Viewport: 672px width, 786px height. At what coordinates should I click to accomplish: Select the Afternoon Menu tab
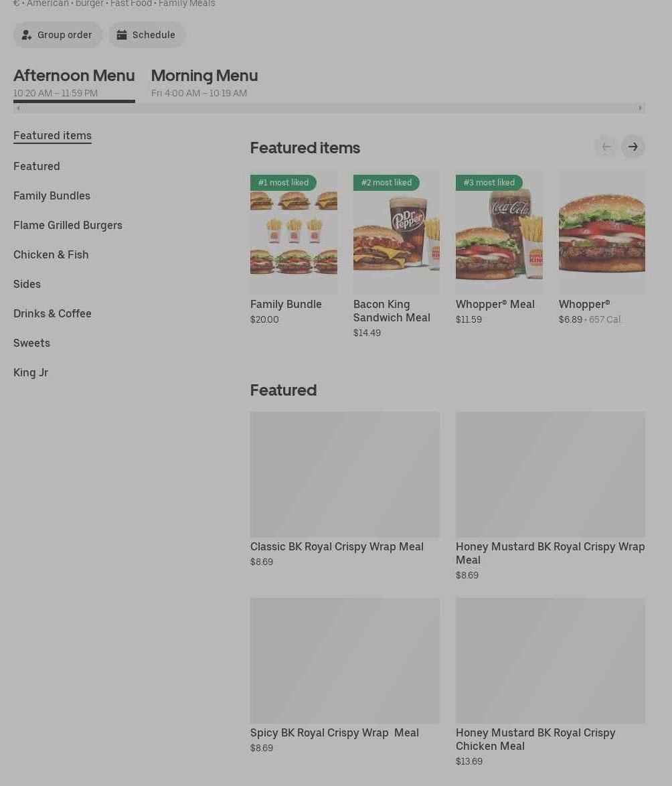point(74,83)
